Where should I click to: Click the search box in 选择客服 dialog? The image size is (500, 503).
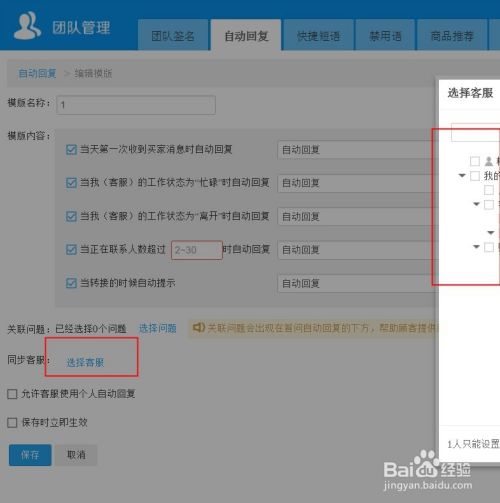point(475,133)
